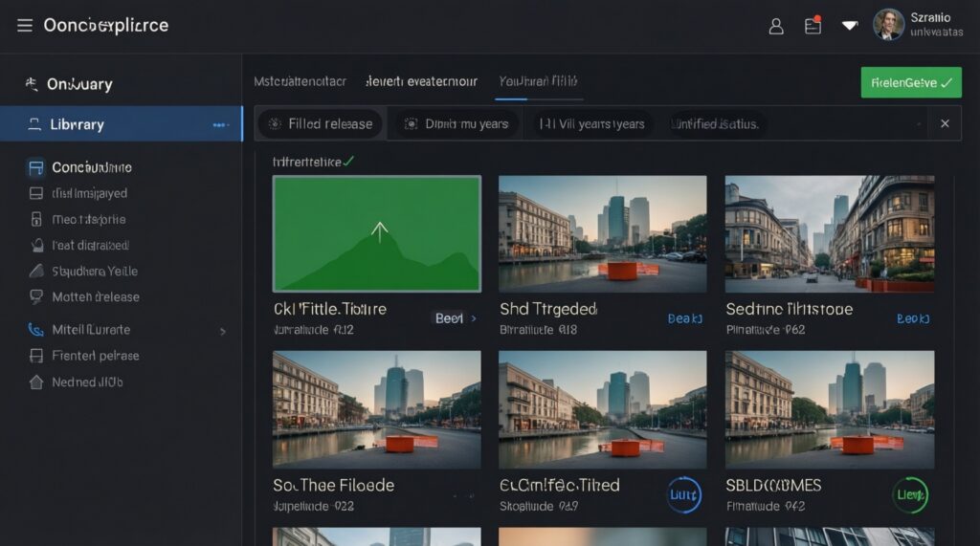Click the 'Shd Ttrgeded' title text

[548, 309]
